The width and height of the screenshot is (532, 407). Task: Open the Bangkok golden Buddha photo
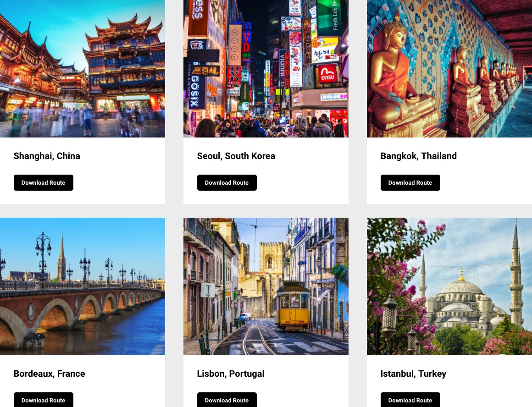pyautogui.click(x=449, y=68)
